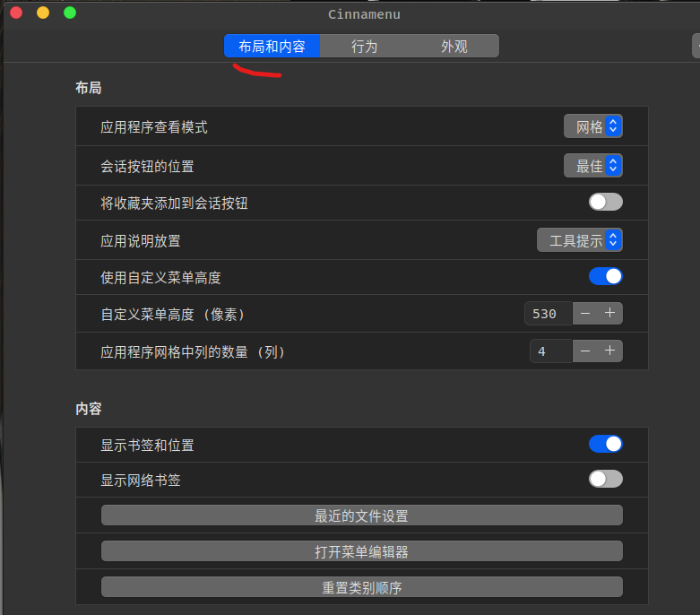Click the 自定义菜单高度 value field 530

pyautogui.click(x=549, y=314)
